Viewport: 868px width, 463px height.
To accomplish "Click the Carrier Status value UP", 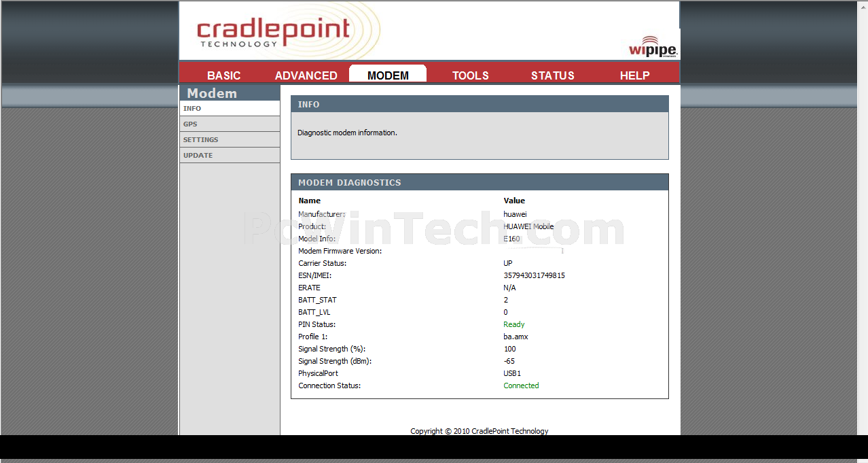I will [x=508, y=263].
